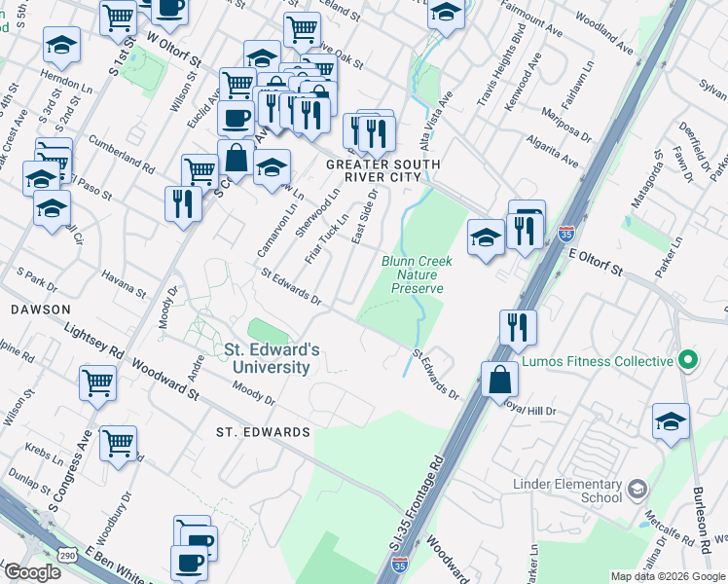The width and height of the screenshot is (728, 584).
Task: Click the restaurant marker above Greater South River City
Action: click(x=377, y=134)
